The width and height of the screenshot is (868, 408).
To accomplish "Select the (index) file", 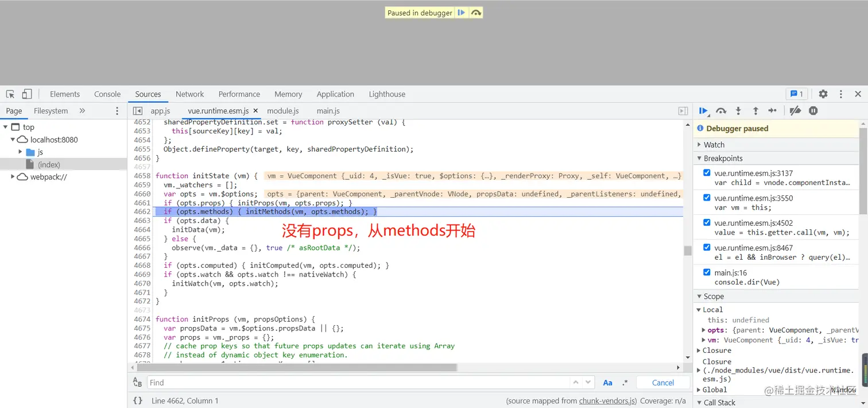I will [x=49, y=164].
